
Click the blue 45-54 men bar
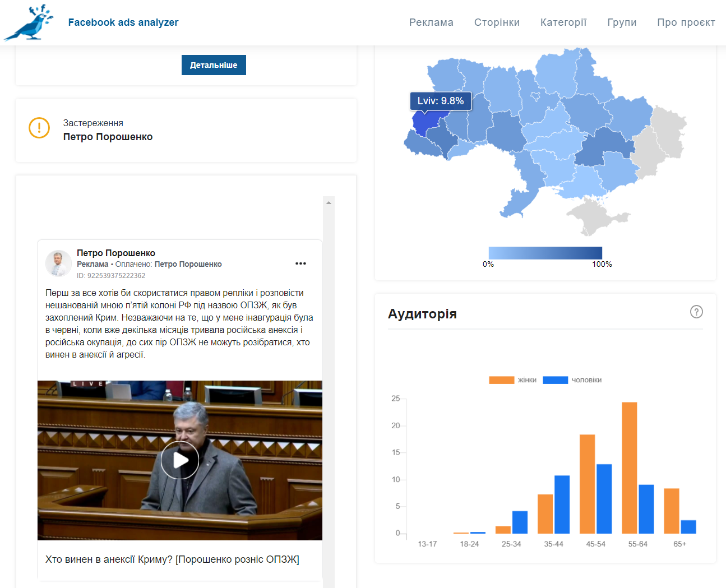pyautogui.click(x=604, y=499)
